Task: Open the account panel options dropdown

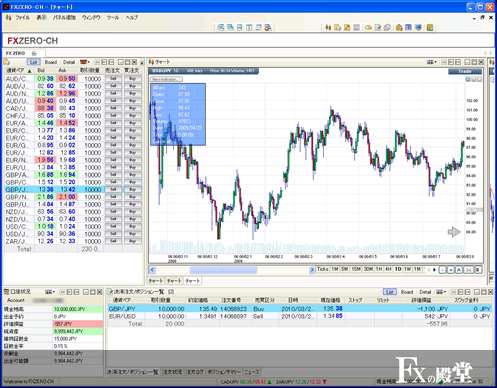Action: [x=50, y=292]
